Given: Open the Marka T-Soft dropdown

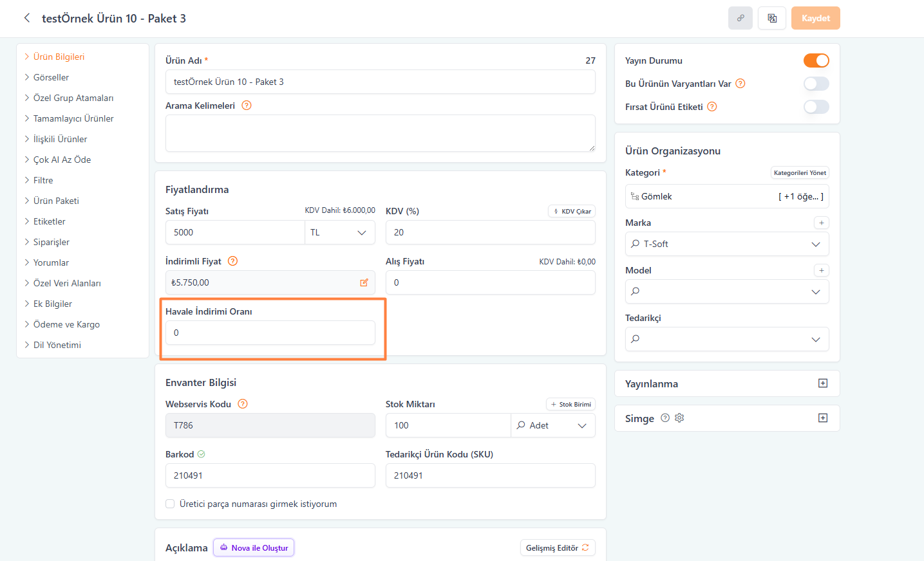Looking at the screenshot, I should (726, 244).
